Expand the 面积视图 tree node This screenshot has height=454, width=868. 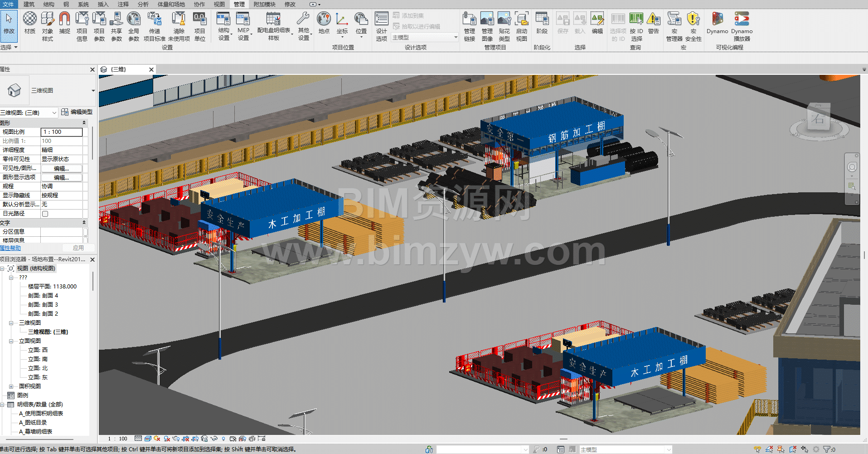click(x=11, y=386)
